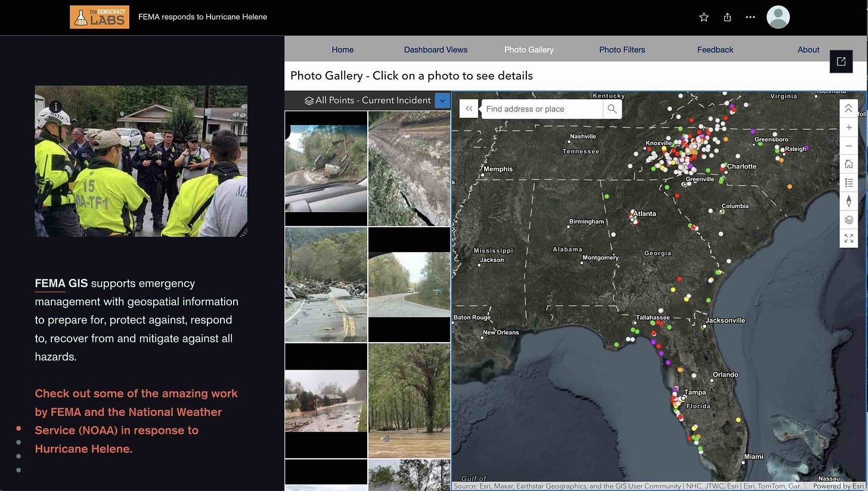Open the cracked muddy ground photo thumbnail
868x491 pixels.
click(409, 169)
